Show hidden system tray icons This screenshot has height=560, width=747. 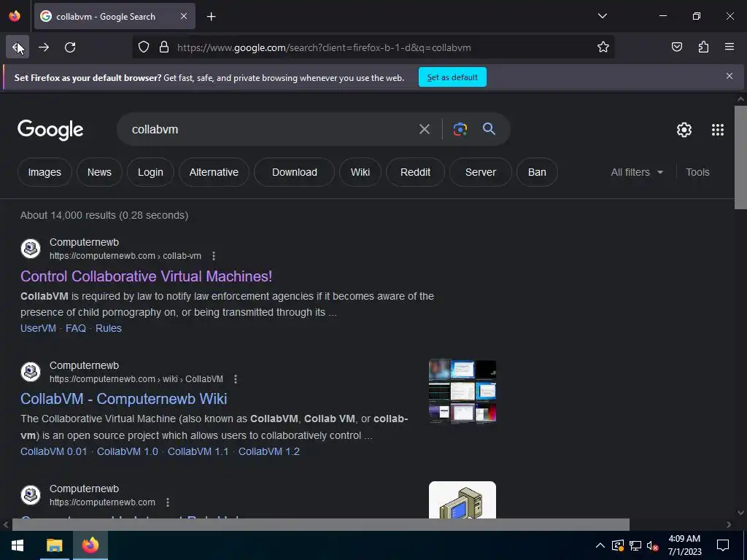click(600, 545)
